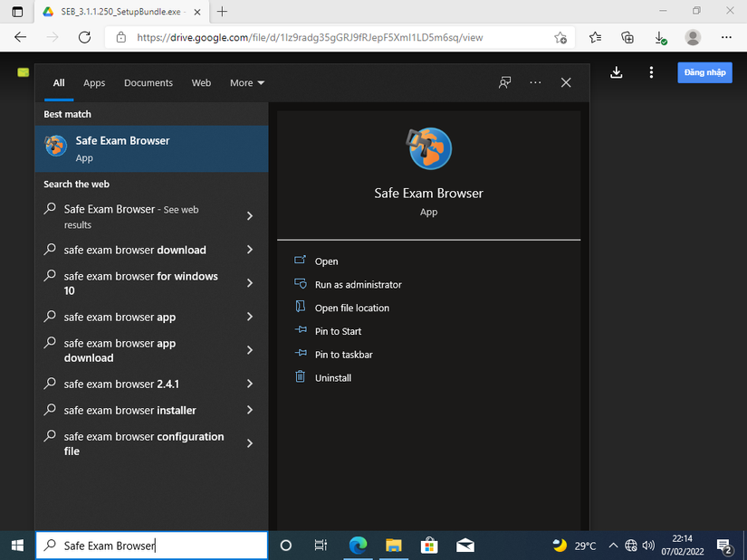Click the Open file location icon

[x=300, y=307]
